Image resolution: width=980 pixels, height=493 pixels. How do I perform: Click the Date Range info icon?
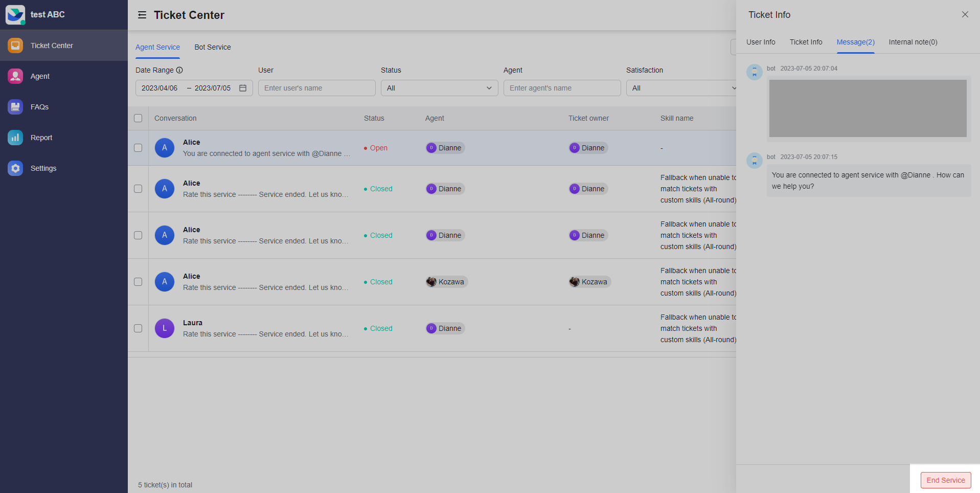point(179,70)
